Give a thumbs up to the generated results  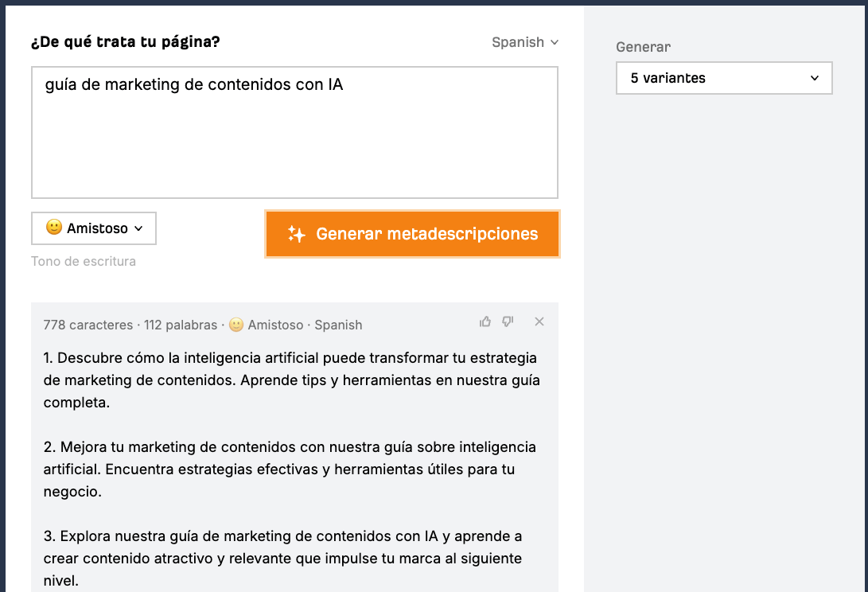[x=485, y=321]
